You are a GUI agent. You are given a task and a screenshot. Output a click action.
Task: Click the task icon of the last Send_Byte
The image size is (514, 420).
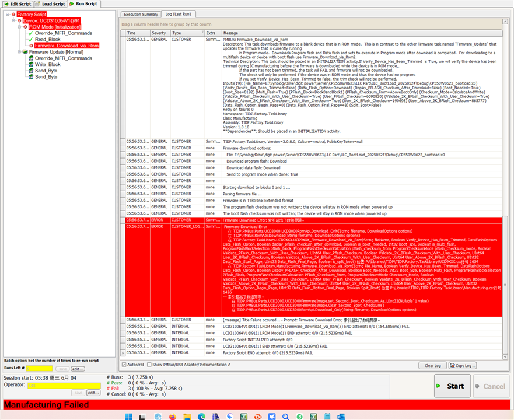coord(31,77)
